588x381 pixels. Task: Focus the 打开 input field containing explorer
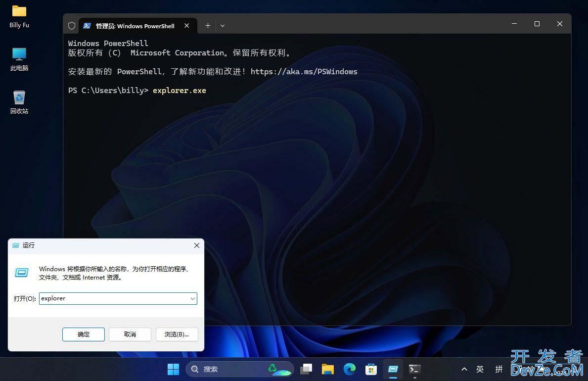point(118,298)
